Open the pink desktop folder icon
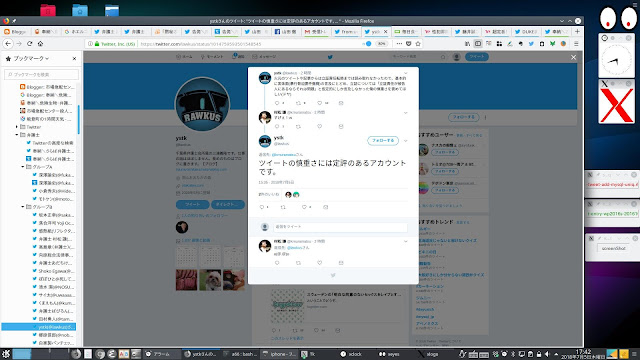Viewport: 640px width, 360px height. tap(48, 10)
